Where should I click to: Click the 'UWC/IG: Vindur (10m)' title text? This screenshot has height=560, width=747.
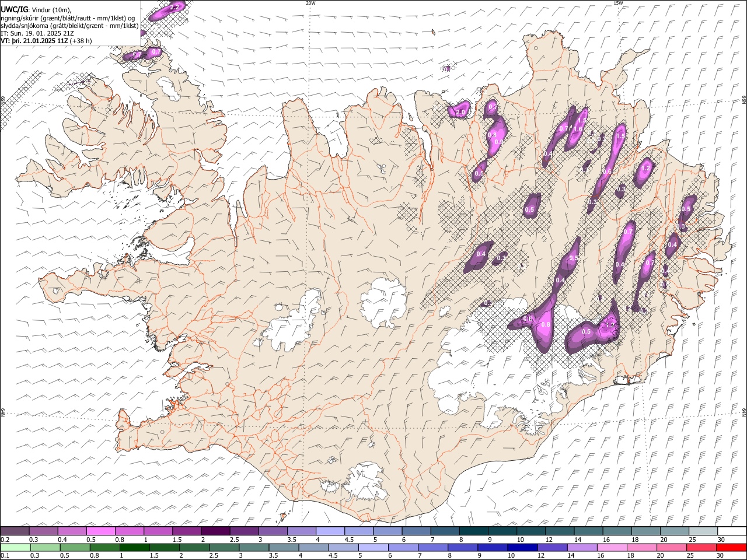pyautogui.click(x=36, y=10)
